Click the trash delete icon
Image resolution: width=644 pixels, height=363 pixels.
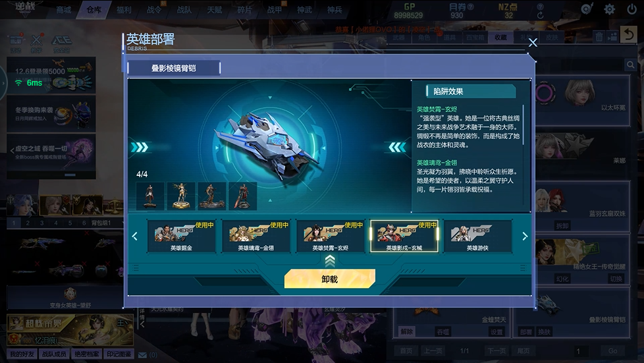pyautogui.click(x=599, y=37)
